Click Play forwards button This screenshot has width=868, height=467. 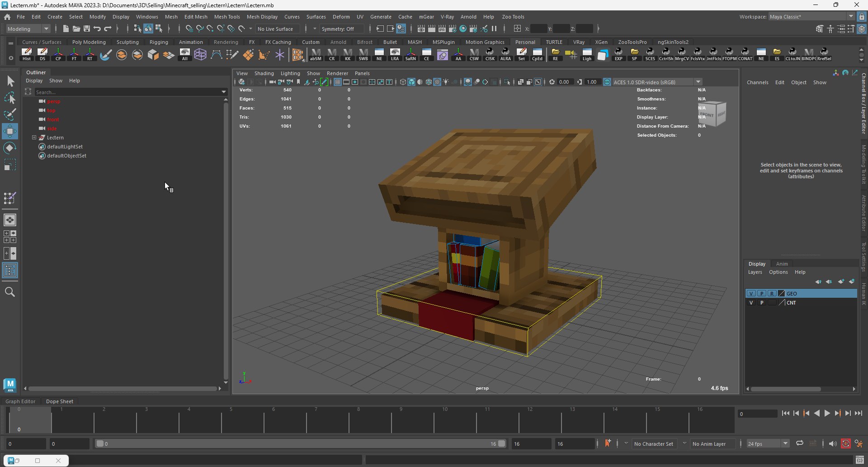click(x=827, y=413)
